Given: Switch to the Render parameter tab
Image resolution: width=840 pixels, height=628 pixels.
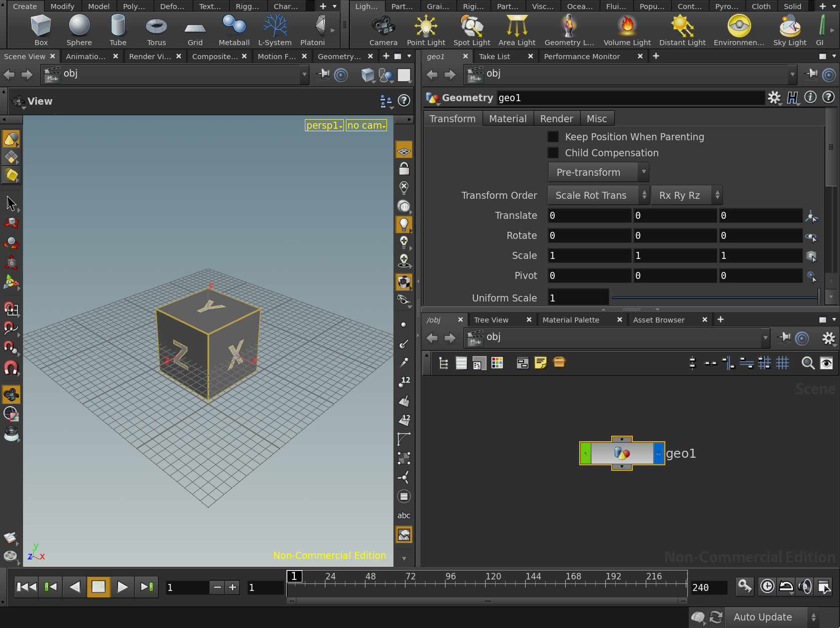Looking at the screenshot, I should 556,119.
